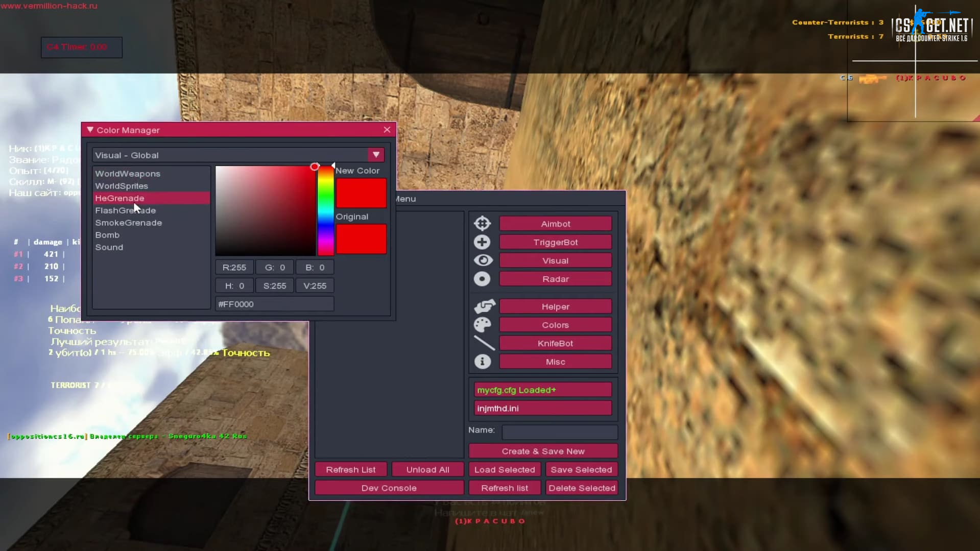This screenshot has width=980, height=551.
Task: Click the Misc info icon
Action: (482, 362)
